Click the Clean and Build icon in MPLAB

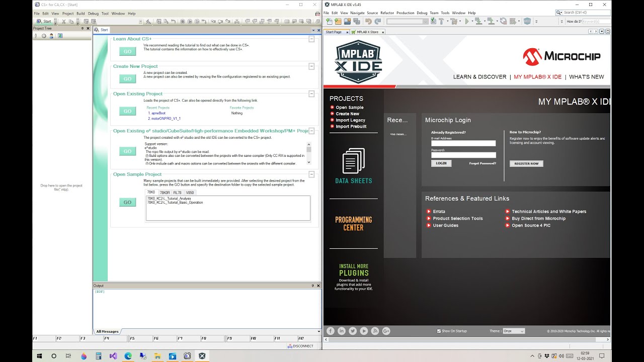pyautogui.click(x=454, y=22)
